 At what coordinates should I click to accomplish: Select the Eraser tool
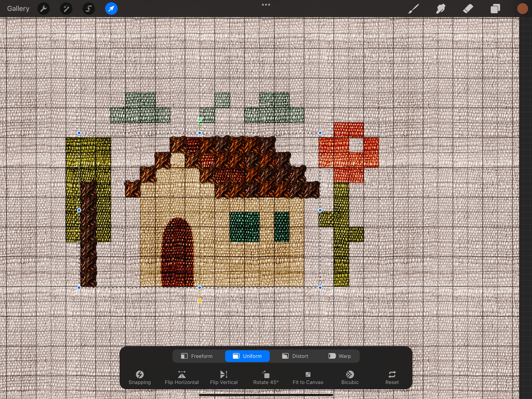point(468,9)
